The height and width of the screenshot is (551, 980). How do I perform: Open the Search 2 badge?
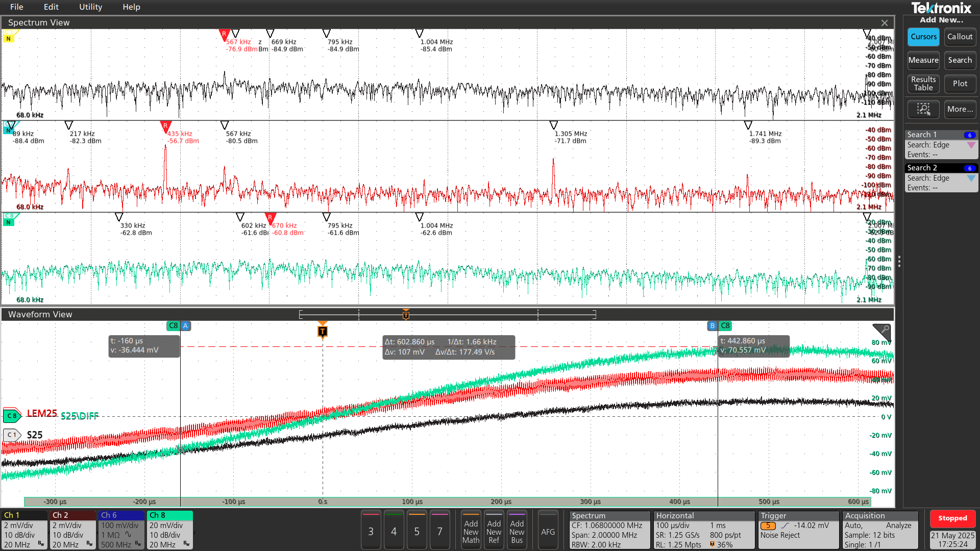click(x=941, y=178)
